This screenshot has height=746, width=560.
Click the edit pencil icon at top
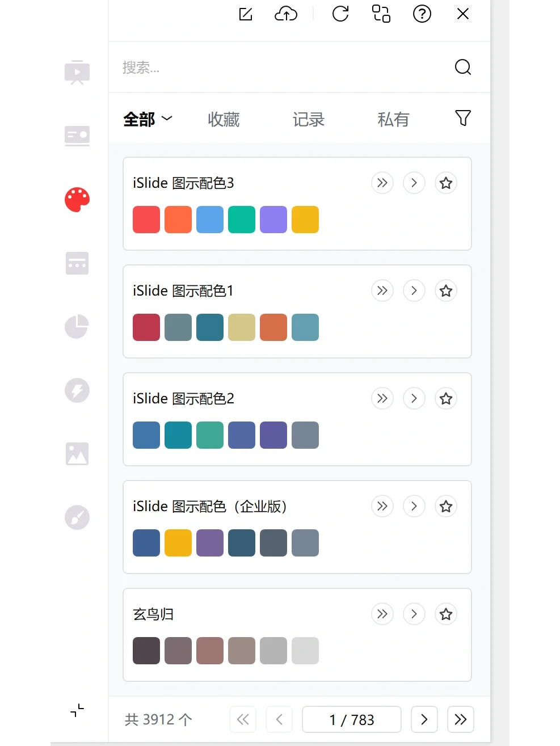point(246,14)
